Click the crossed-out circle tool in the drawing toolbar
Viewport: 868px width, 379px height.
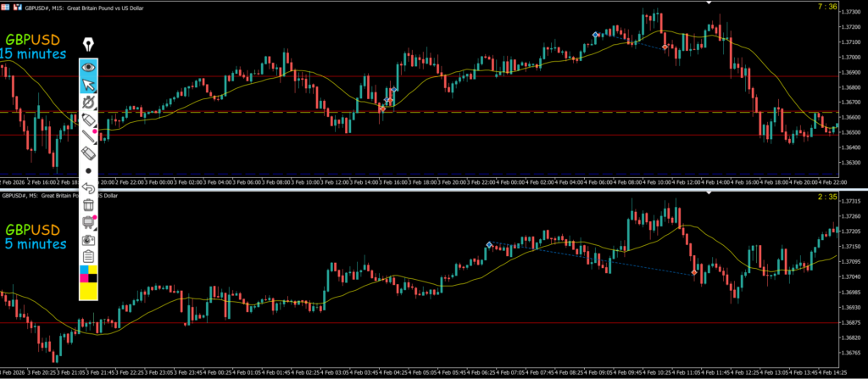pyautogui.click(x=89, y=103)
